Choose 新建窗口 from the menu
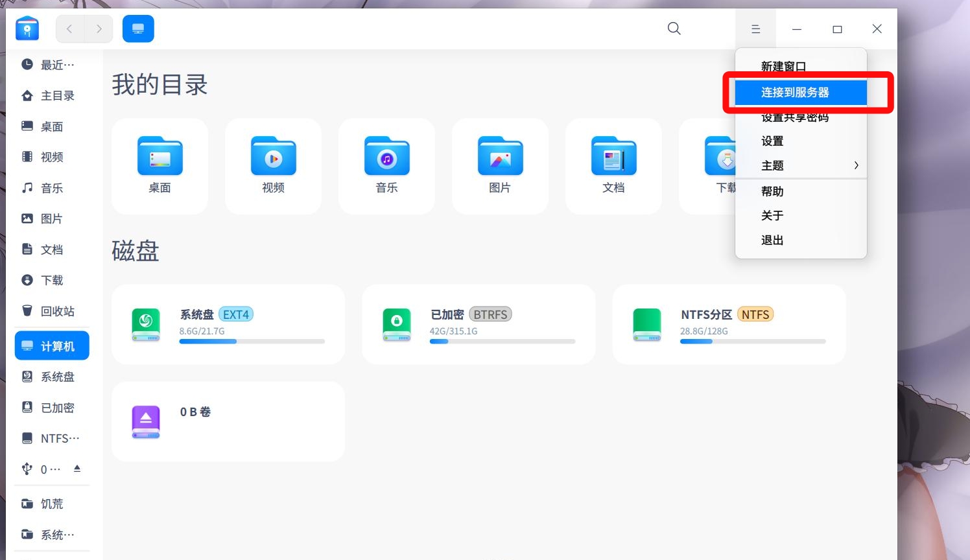 (x=801, y=66)
